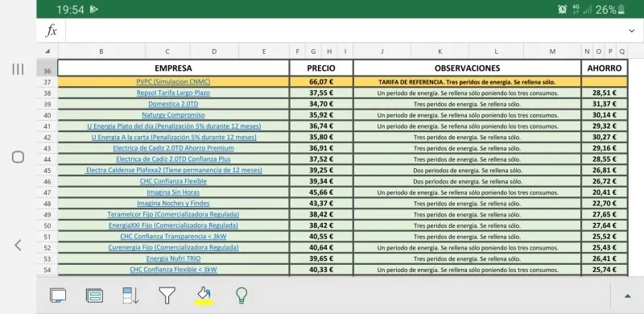Open Curenergia Fijo link
The height and width of the screenshot is (314, 644).
coord(173,247)
